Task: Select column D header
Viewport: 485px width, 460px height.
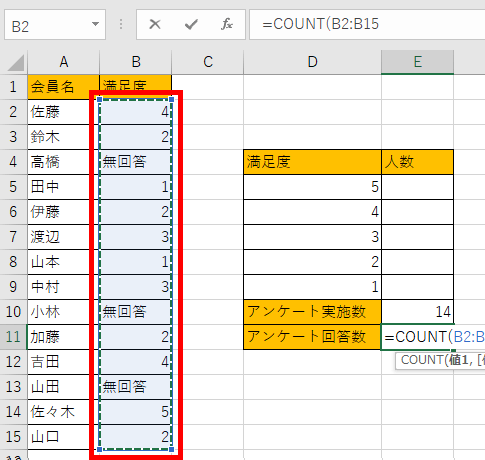Action: point(312,62)
